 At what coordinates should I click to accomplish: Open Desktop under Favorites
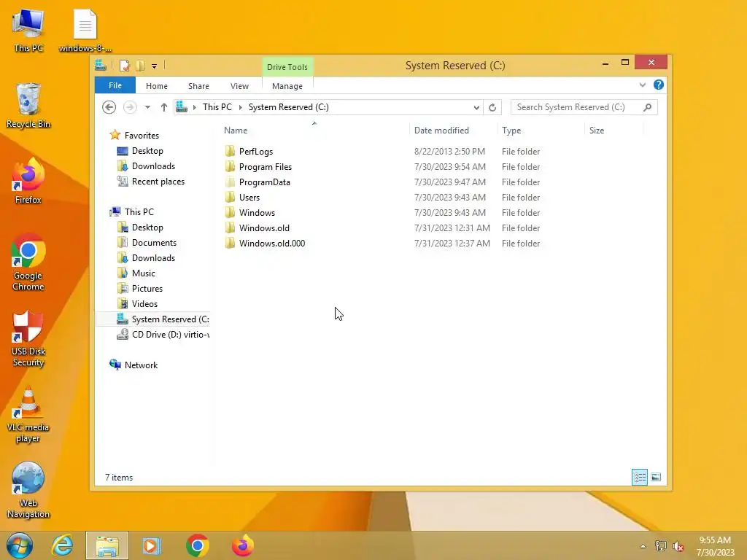pos(147,150)
